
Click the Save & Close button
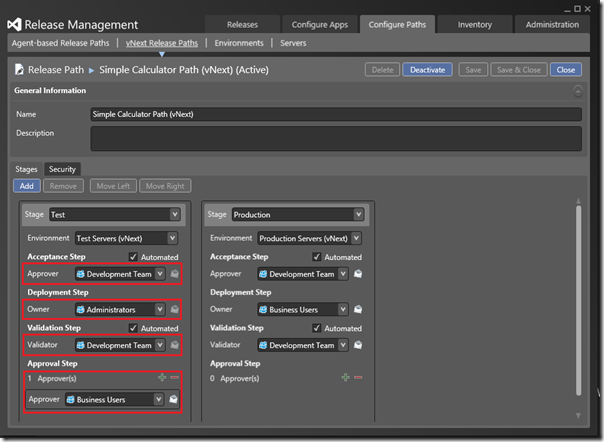pos(519,70)
